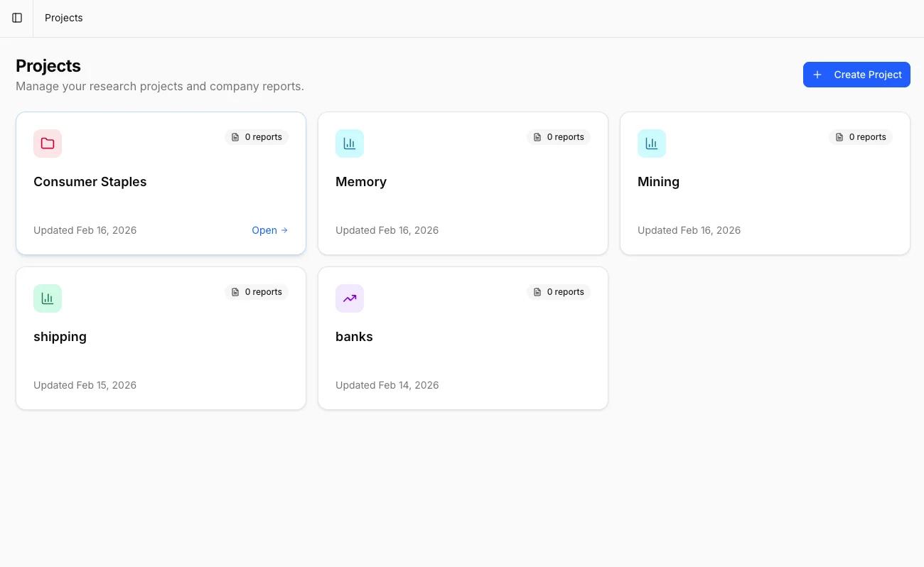Click the Mining bar chart icon
The height and width of the screenshot is (567, 924).
[x=651, y=143]
